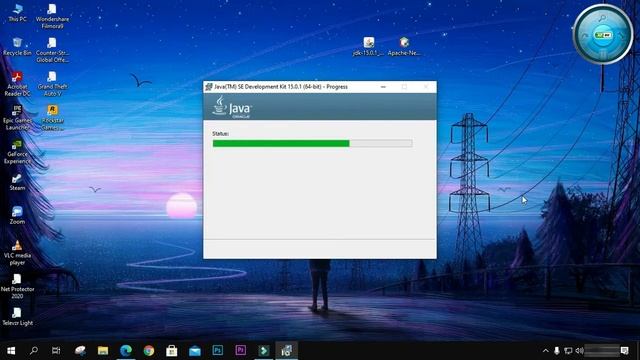Open File Explorer from the taskbar
Image resolution: width=640 pixels, height=360 pixels.
coord(103,351)
